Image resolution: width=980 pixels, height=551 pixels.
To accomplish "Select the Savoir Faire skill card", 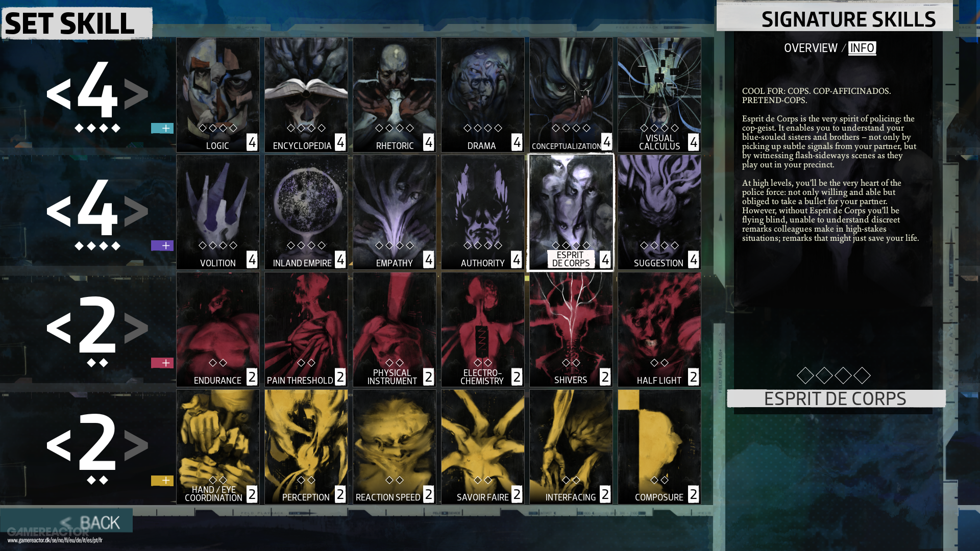I will (483, 447).
